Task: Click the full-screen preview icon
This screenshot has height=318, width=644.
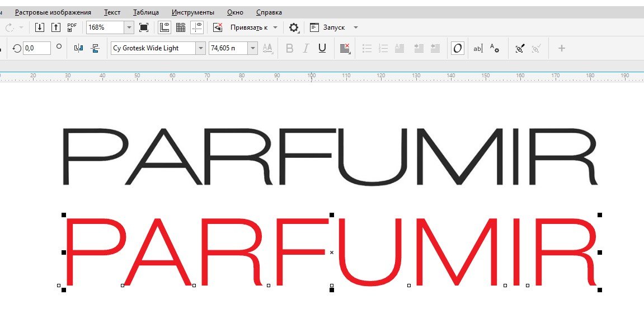Action: 144,27
